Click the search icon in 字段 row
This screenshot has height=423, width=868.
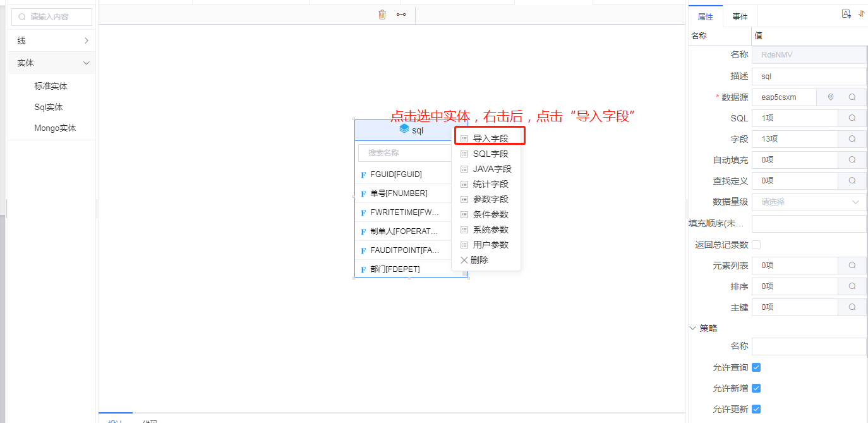[852, 139]
